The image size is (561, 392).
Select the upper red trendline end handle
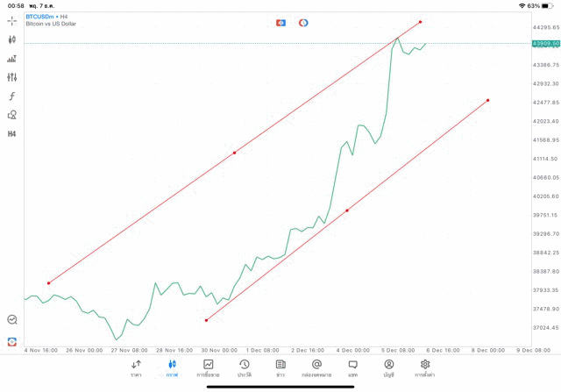coord(421,22)
